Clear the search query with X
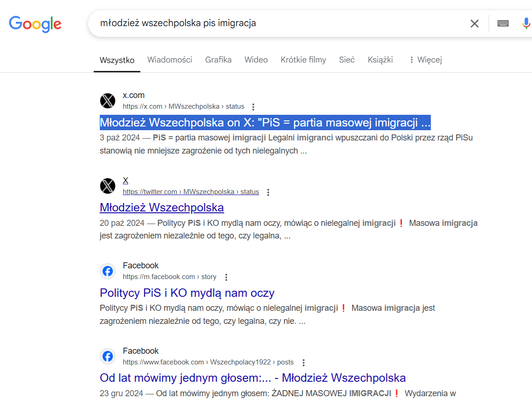 click(474, 24)
